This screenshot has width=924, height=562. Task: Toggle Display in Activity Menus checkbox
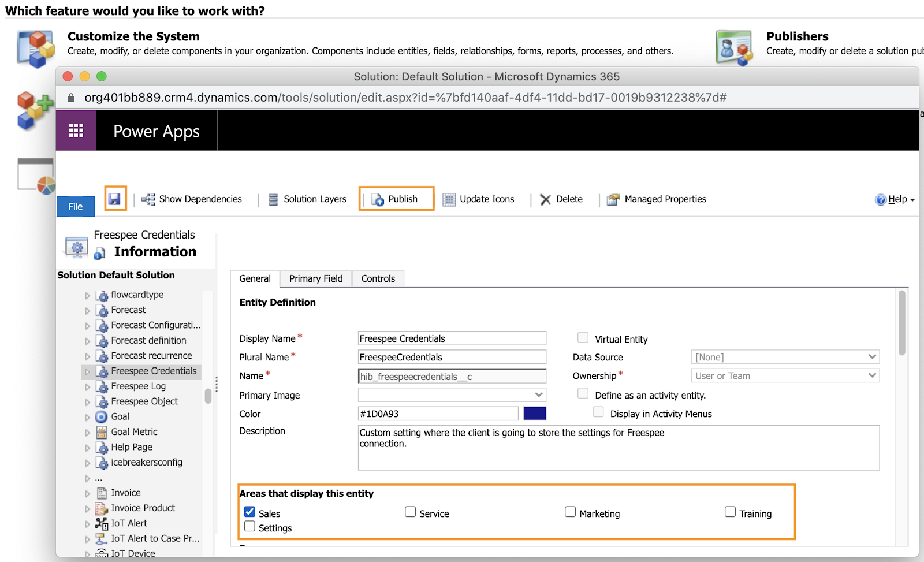598,412
